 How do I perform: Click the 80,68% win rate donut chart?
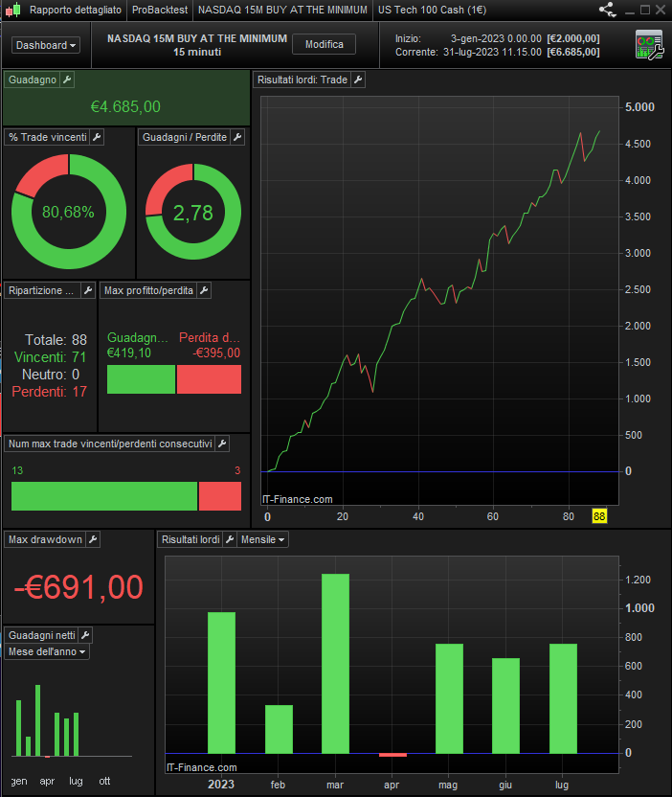(x=69, y=212)
